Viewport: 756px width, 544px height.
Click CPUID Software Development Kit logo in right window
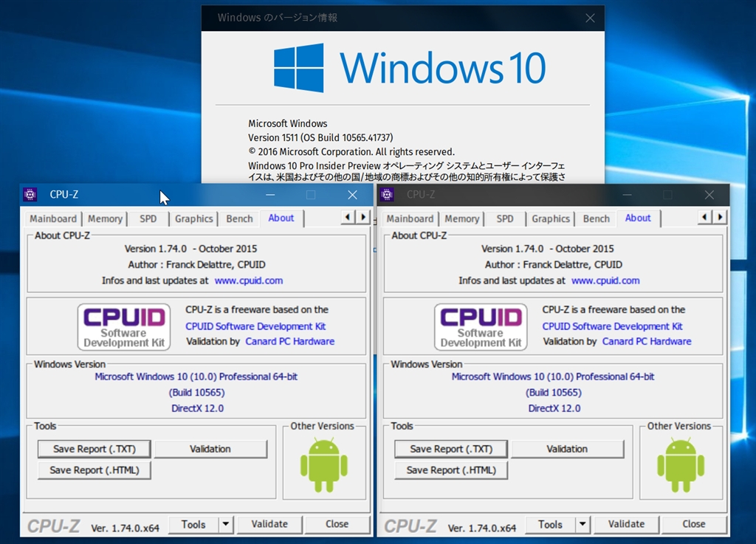point(481,327)
